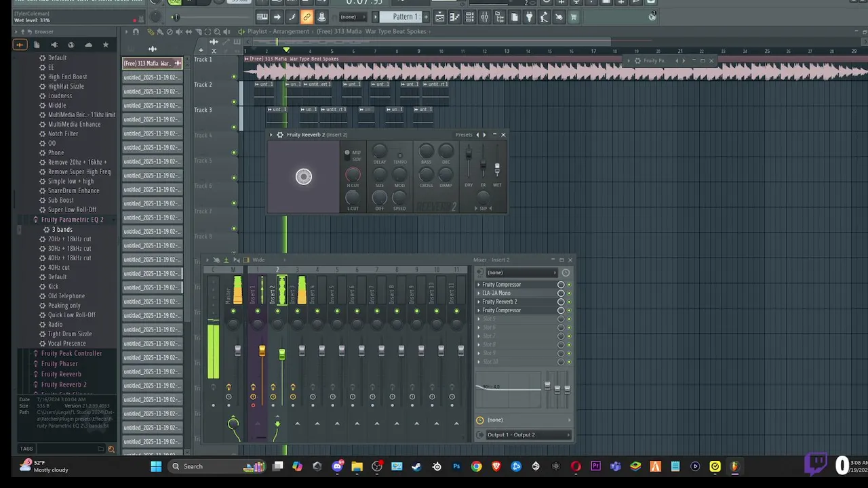Toggle typing keyboard to piano icon

point(262,17)
